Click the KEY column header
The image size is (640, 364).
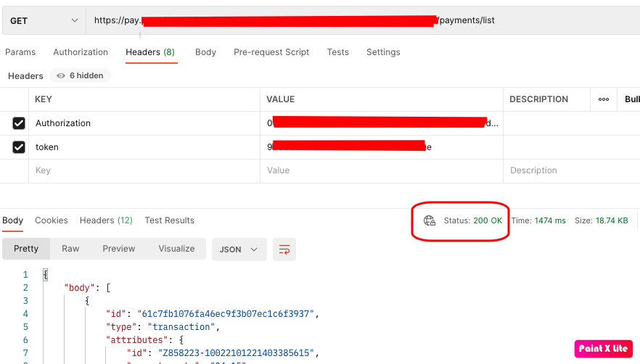(44, 99)
